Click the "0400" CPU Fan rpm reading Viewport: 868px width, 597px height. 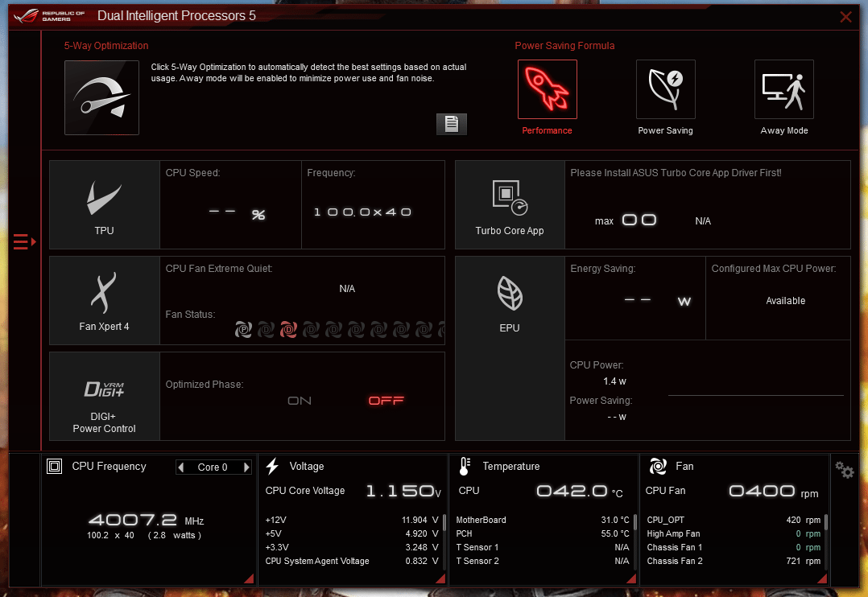[762, 491]
